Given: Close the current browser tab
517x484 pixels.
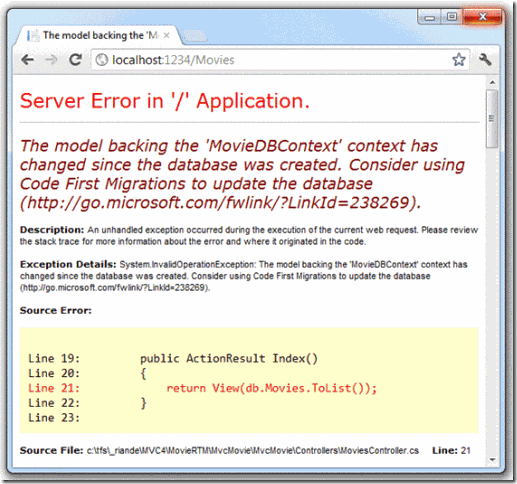Looking at the screenshot, I should (167, 35).
